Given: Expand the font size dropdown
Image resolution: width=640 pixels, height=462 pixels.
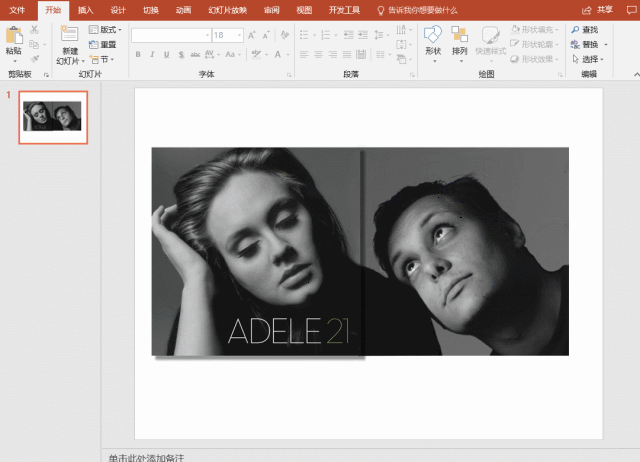Looking at the screenshot, I should [237, 35].
